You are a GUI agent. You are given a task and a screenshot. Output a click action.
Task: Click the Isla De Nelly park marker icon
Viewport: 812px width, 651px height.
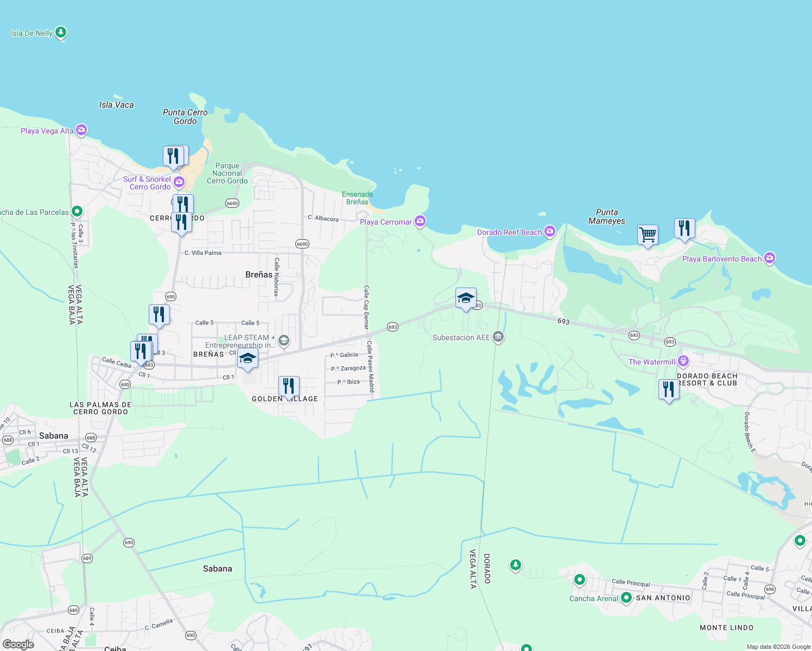(61, 33)
